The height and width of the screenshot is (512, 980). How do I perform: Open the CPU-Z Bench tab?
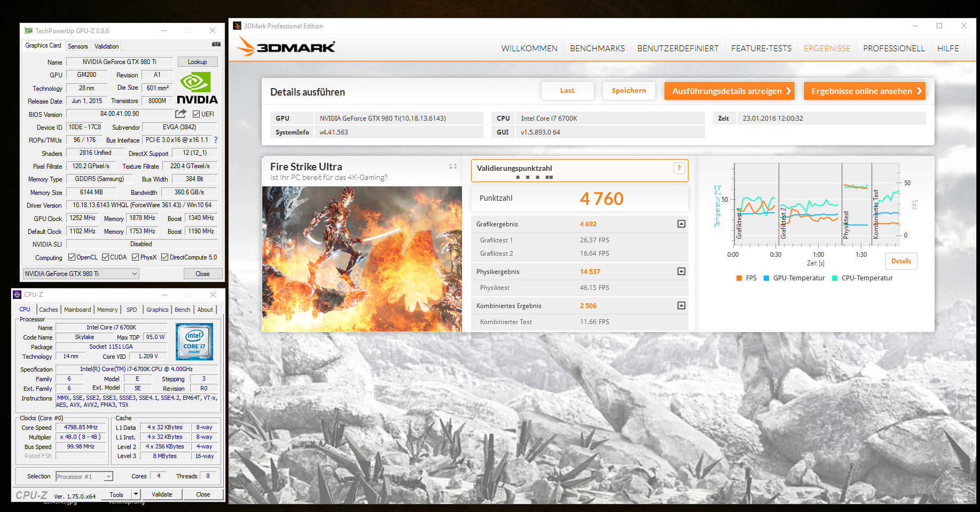click(183, 310)
